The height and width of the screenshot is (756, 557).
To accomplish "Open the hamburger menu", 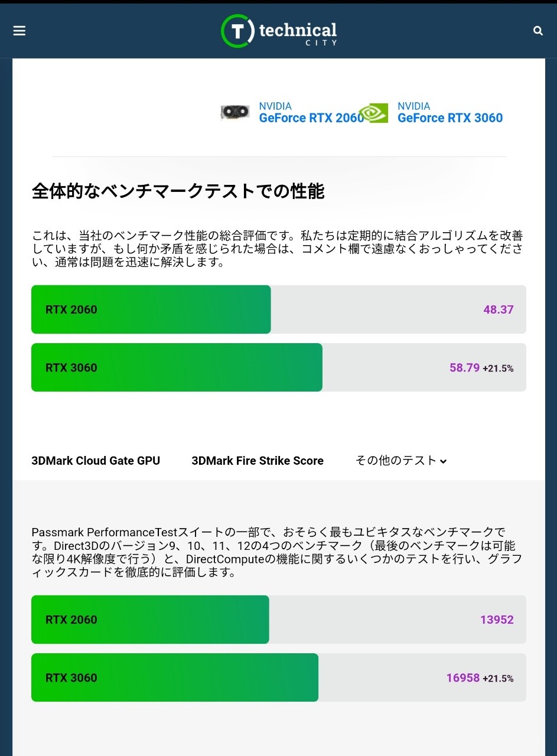I will click(x=19, y=31).
